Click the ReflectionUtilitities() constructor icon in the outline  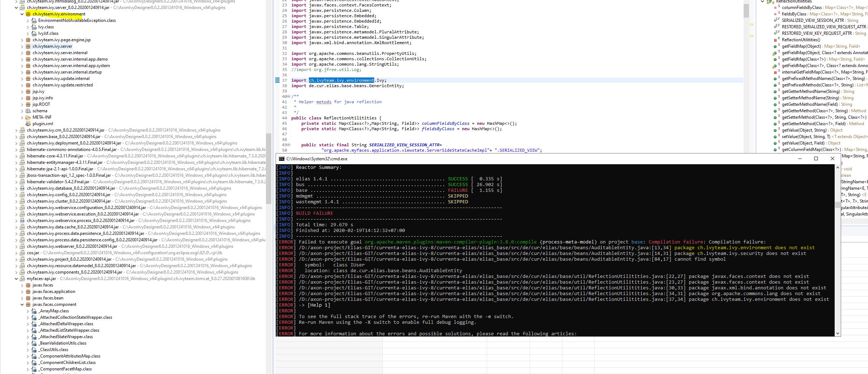tap(776, 40)
